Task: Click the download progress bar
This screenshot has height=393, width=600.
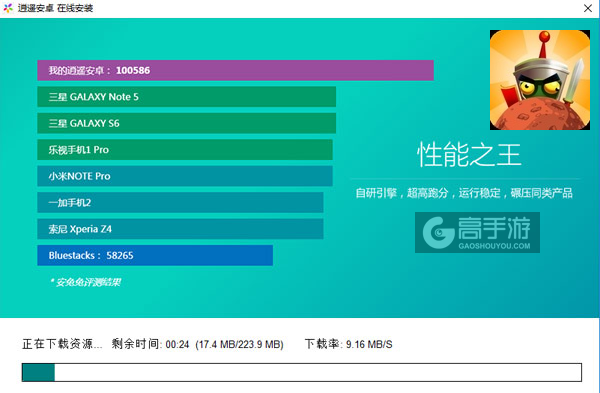Action: tap(302, 372)
